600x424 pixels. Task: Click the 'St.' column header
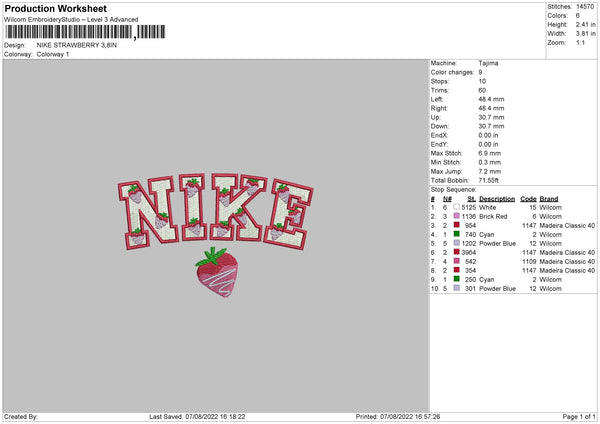471,199
